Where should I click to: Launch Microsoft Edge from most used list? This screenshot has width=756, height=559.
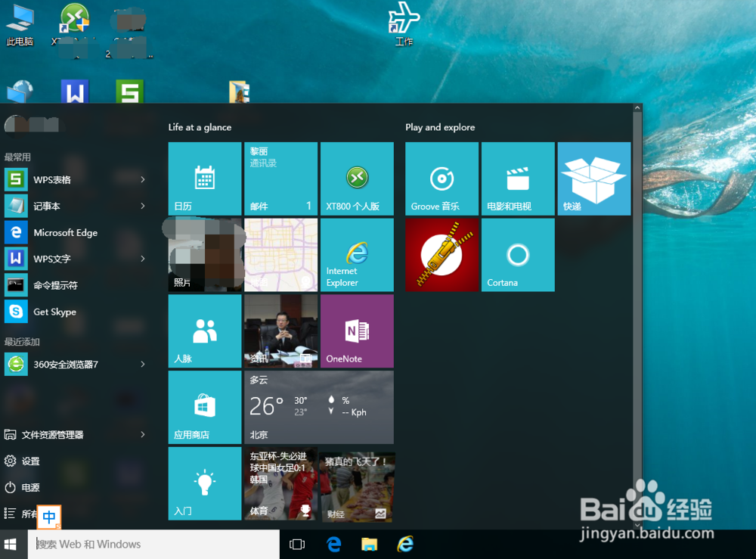click(77, 232)
